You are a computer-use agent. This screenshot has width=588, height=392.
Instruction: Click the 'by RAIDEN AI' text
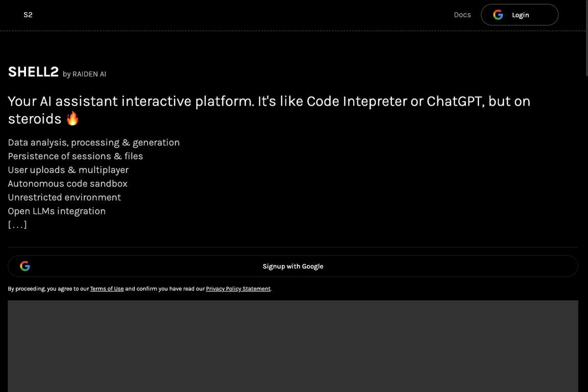84,74
